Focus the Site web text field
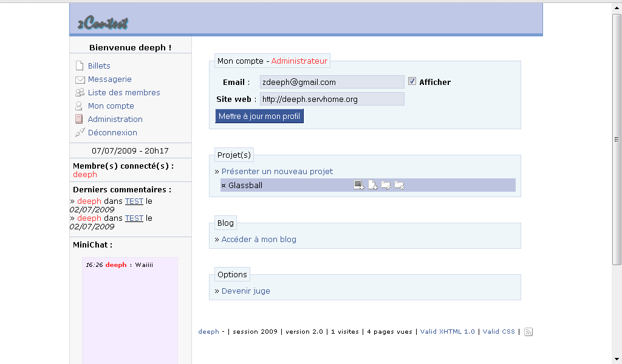 tap(332, 99)
